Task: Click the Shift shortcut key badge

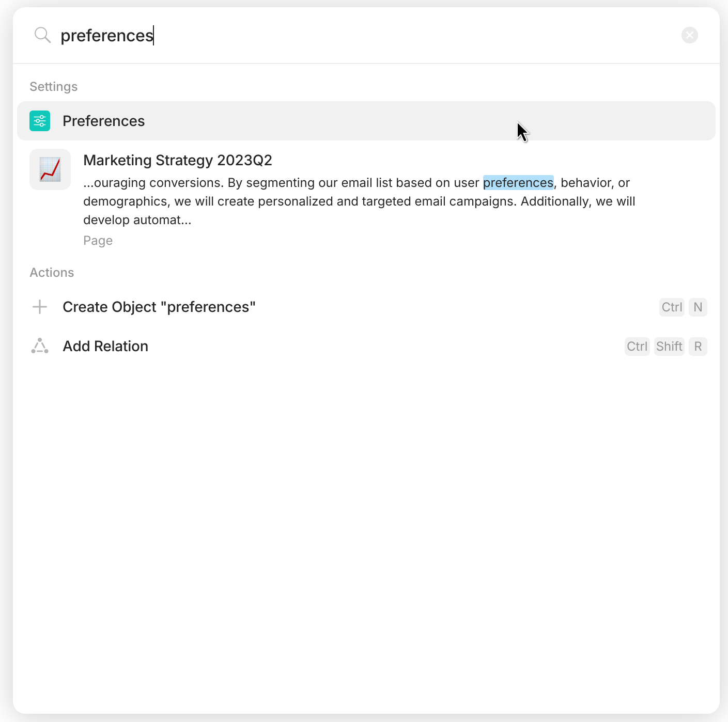Action: pyautogui.click(x=669, y=347)
